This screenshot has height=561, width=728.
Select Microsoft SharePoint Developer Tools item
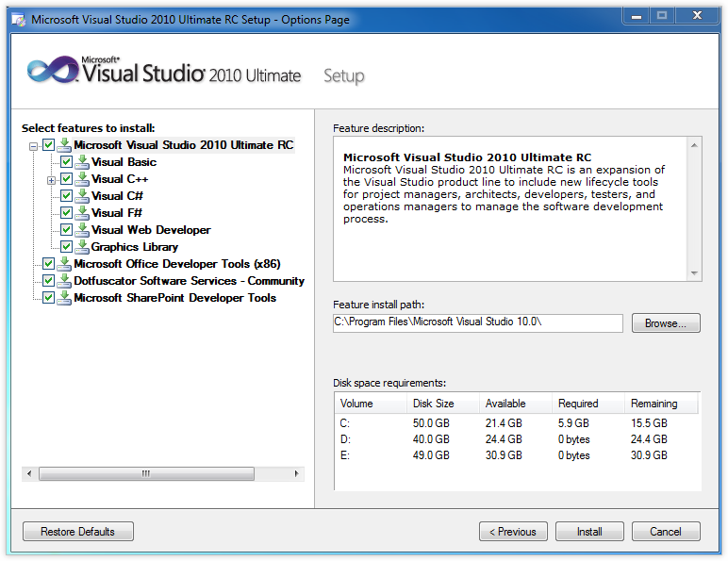point(175,298)
